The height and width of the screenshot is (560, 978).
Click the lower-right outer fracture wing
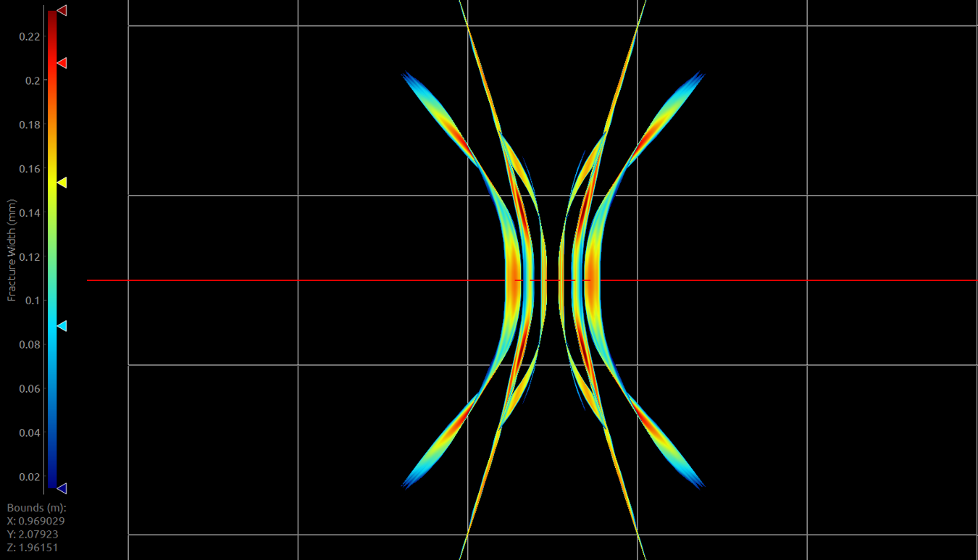click(663, 442)
